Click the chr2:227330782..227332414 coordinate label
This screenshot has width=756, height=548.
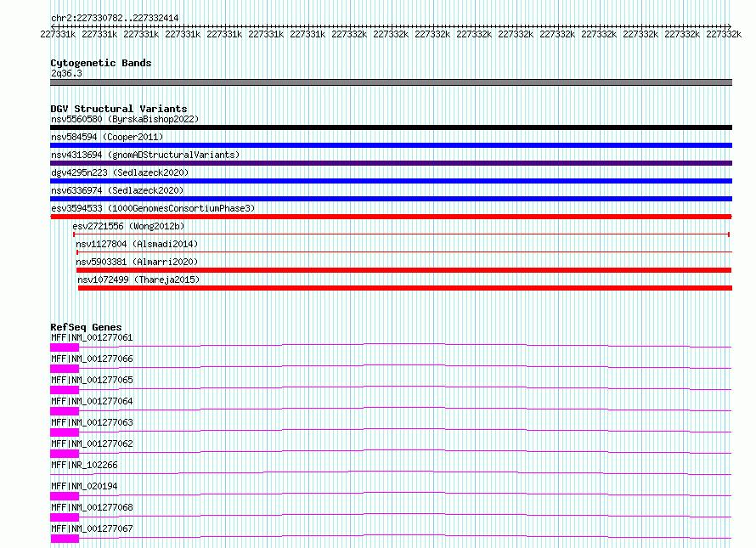tap(115, 18)
